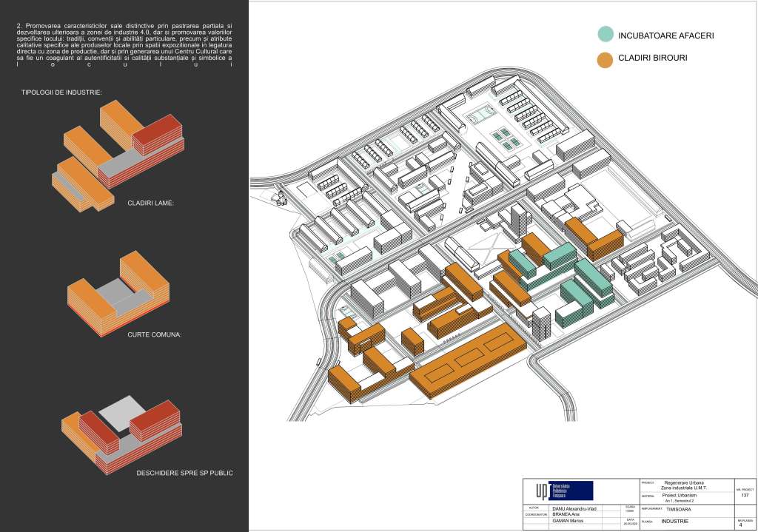
Task: Click the CURTE COMUNA caption text
Action: point(155,335)
